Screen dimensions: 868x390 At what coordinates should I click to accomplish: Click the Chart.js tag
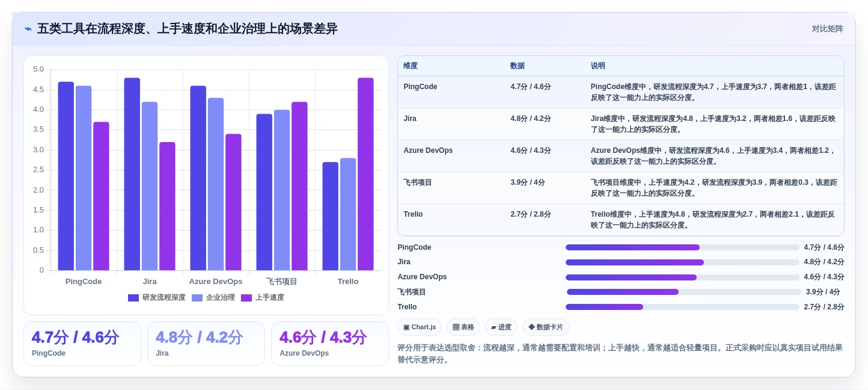[x=420, y=327]
